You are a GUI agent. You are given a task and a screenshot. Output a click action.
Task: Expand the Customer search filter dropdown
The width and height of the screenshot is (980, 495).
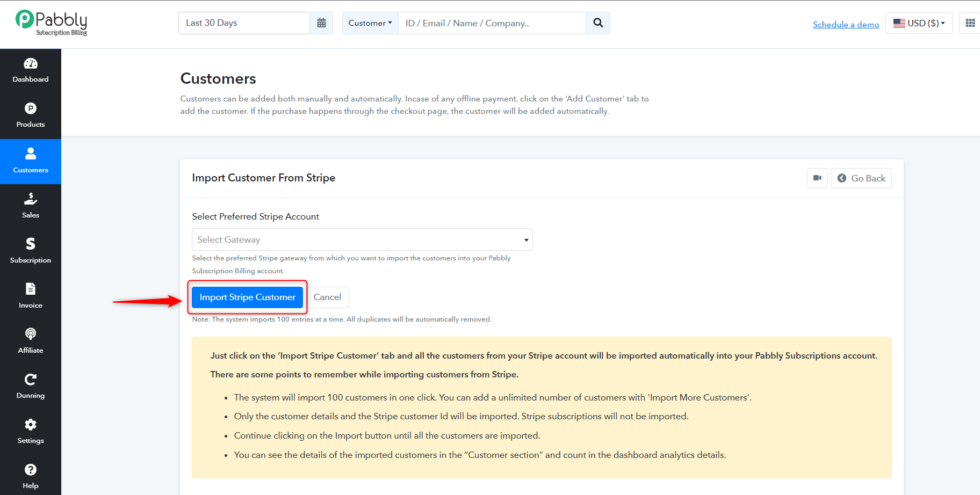(370, 23)
